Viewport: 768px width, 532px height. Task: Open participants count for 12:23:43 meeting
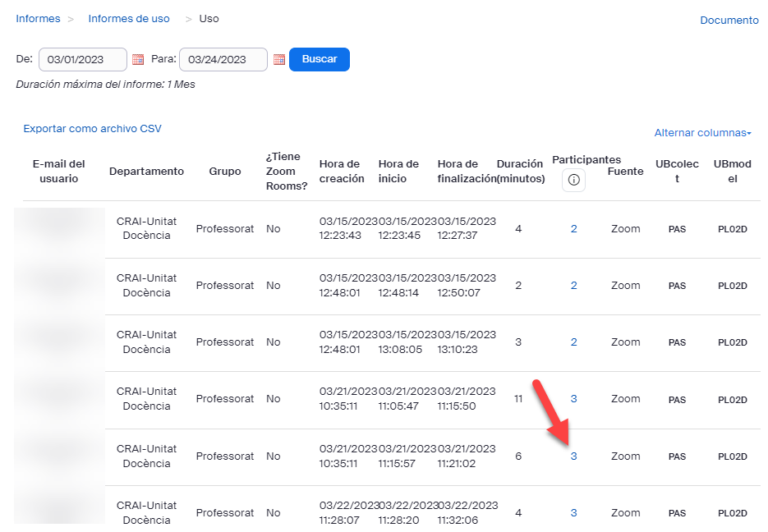tap(574, 229)
